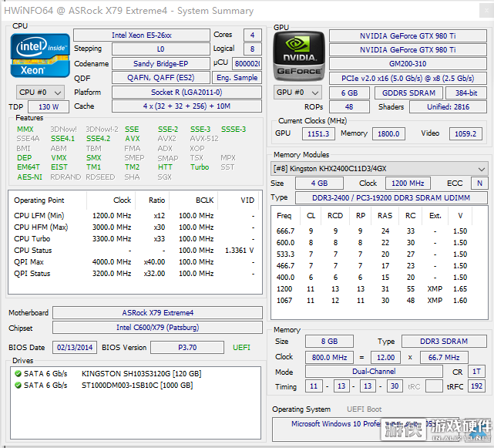The width and height of the screenshot is (494, 448).
Task: Click the VID value 1.3361 V
Action: [x=239, y=251]
